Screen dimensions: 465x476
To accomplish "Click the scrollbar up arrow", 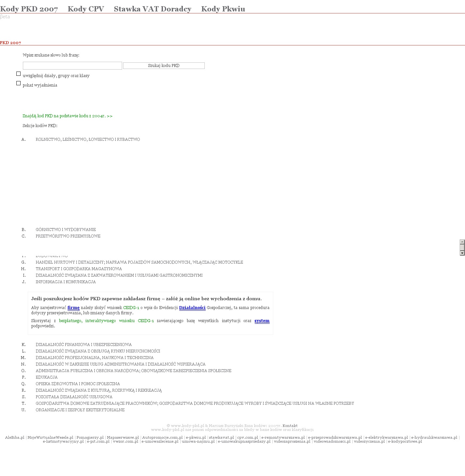I will [462, 242].
